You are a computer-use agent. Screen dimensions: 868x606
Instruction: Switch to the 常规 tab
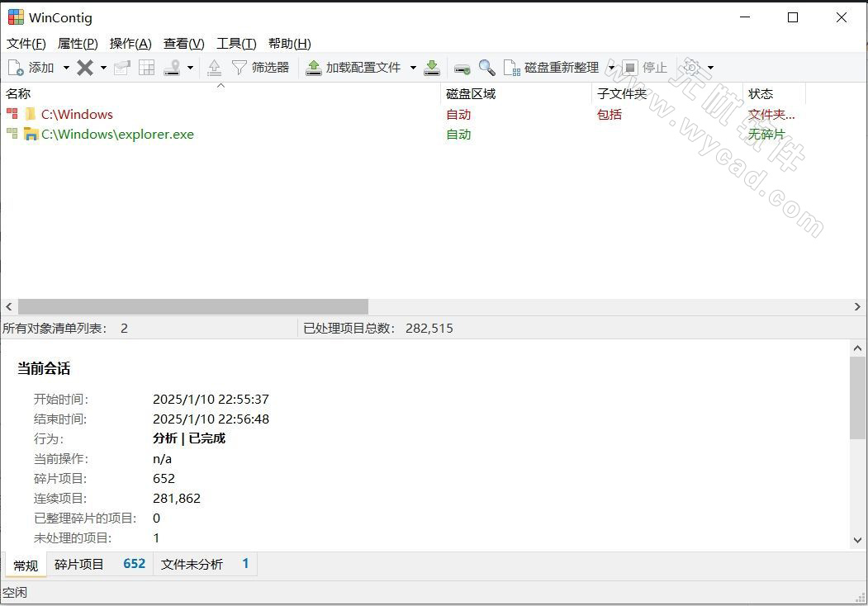pos(26,565)
